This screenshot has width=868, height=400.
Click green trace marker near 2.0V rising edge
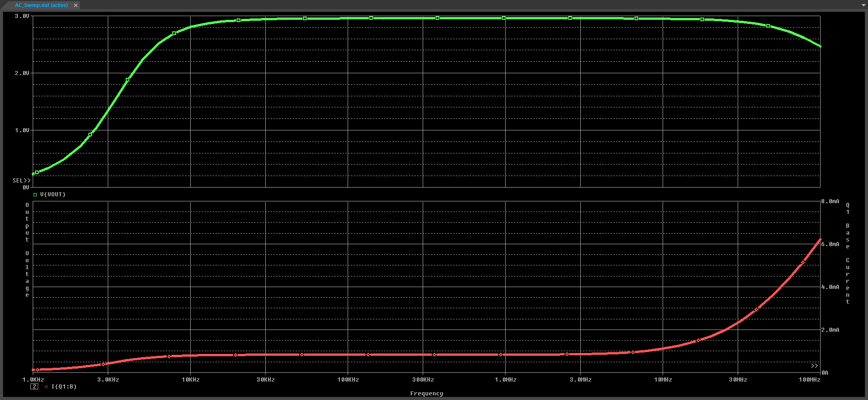click(128, 80)
